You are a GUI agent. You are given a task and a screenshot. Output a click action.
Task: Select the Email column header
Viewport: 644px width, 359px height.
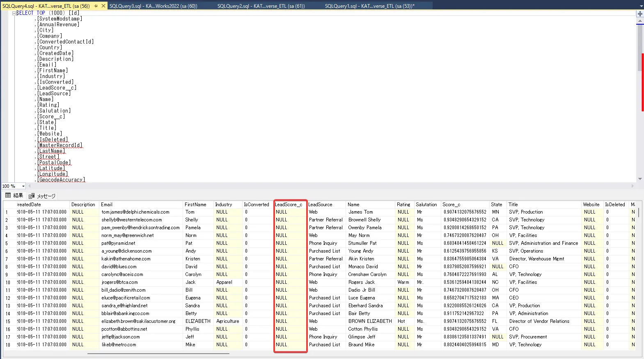coord(141,205)
